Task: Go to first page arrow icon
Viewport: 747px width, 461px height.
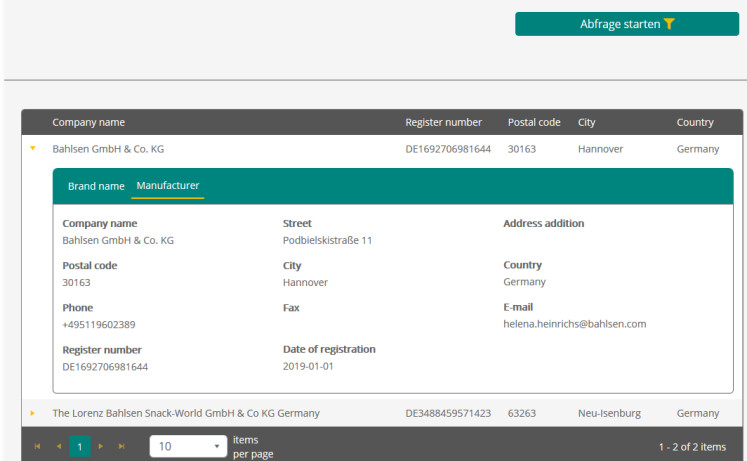Action: pos(37,446)
